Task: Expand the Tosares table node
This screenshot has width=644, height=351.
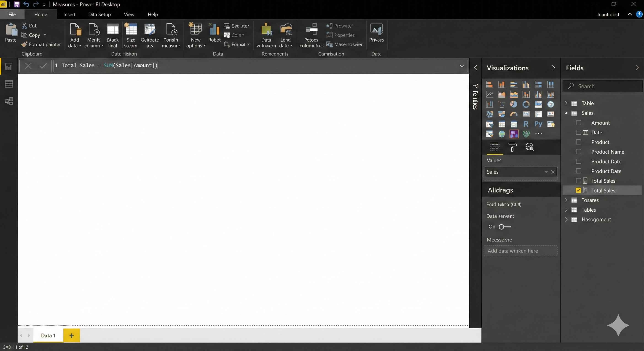Action: (566, 200)
